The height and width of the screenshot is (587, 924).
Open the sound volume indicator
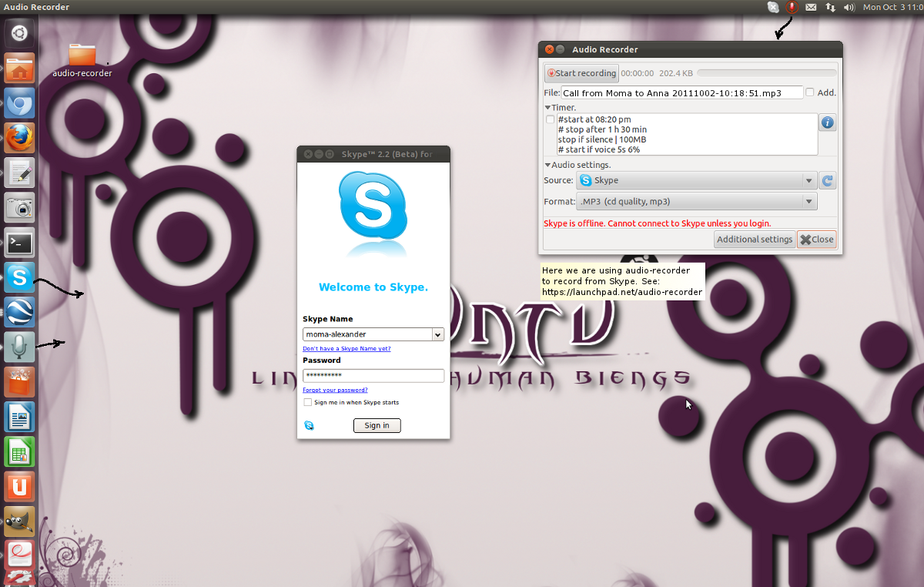pos(850,7)
